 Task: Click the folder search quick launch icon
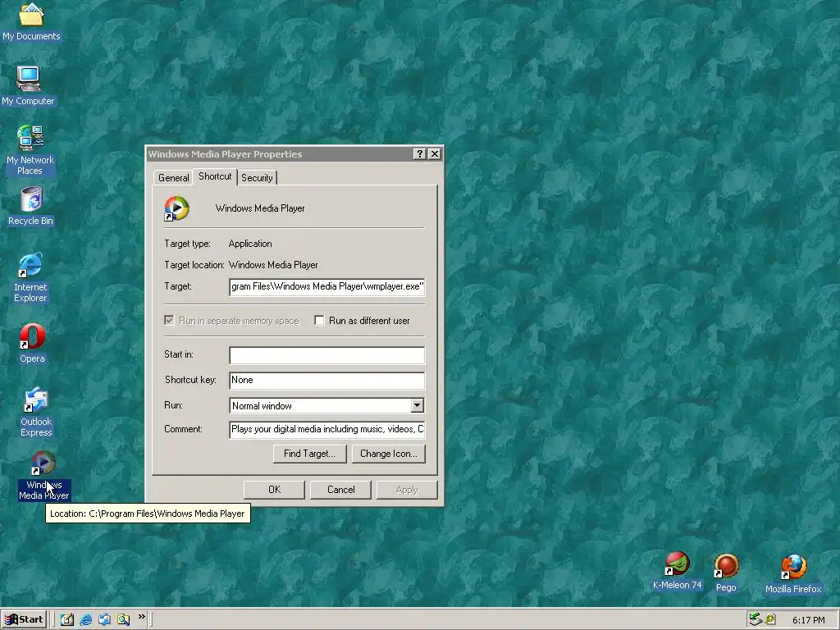123,619
